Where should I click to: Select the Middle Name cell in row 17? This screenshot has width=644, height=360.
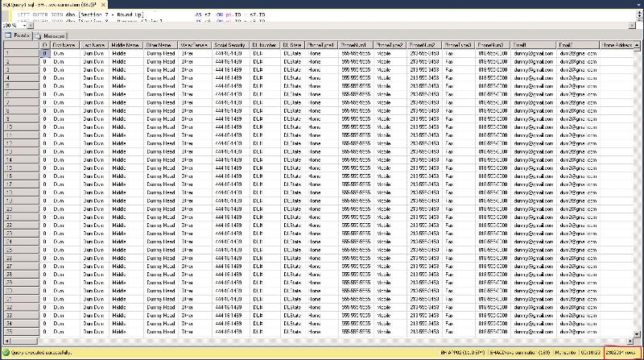[x=126, y=184]
